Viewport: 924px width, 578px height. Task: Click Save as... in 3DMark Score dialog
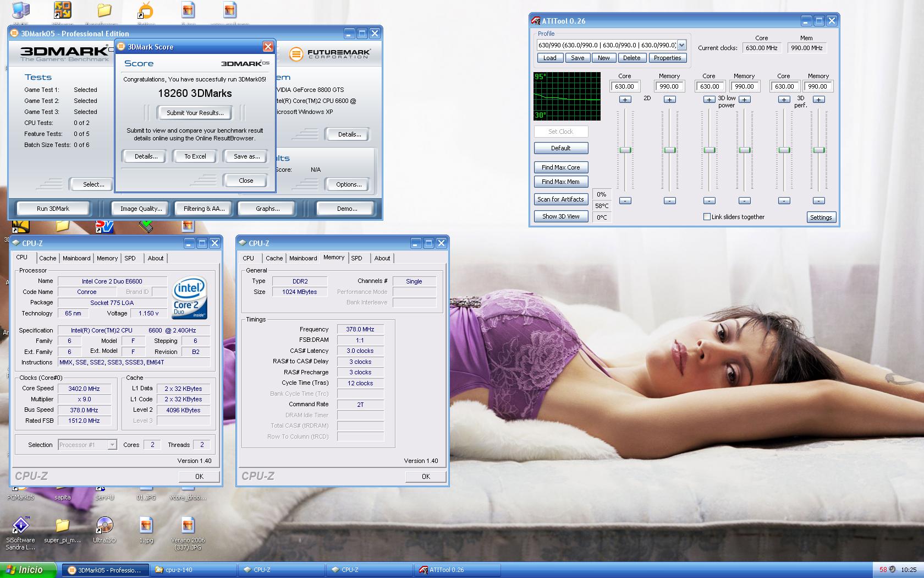(246, 156)
